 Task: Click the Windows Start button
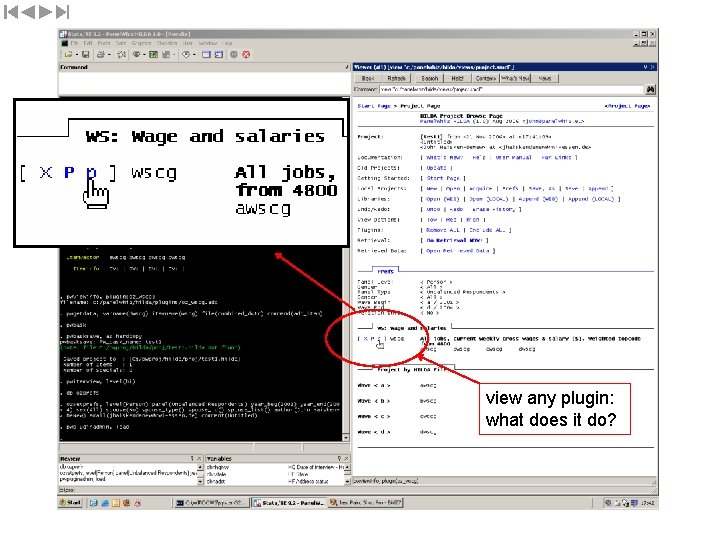coord(70,503)
